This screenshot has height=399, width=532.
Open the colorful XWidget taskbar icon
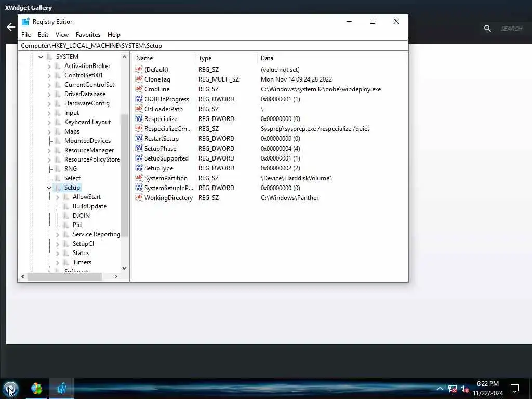click(37, 389)
